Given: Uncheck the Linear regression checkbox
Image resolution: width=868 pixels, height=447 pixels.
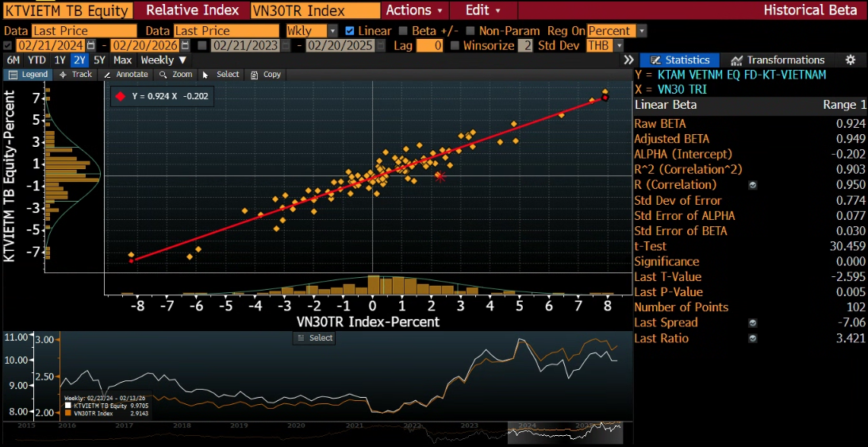Looking at the screenshot, I should [349, 31].
